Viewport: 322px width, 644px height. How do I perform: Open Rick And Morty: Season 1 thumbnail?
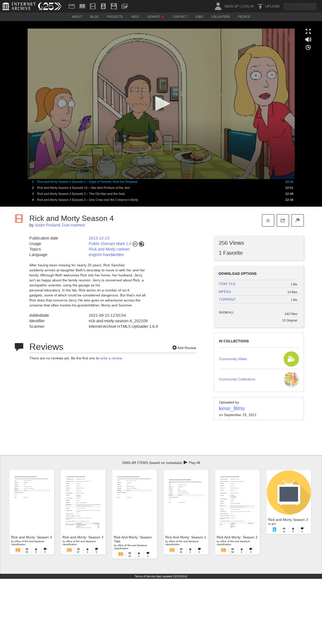(186, 502)
